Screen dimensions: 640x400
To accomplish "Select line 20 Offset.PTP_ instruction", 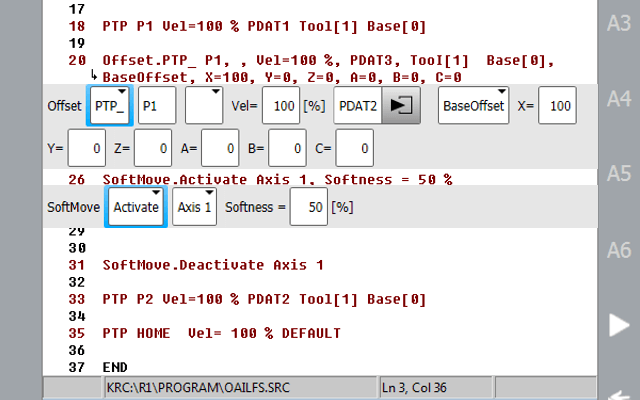I will 328,60.
